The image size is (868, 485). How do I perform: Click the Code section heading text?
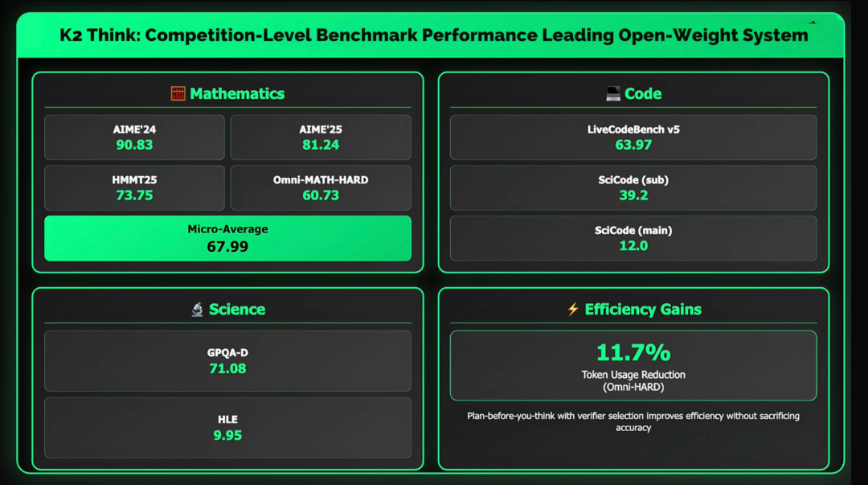tap(643, 94)
